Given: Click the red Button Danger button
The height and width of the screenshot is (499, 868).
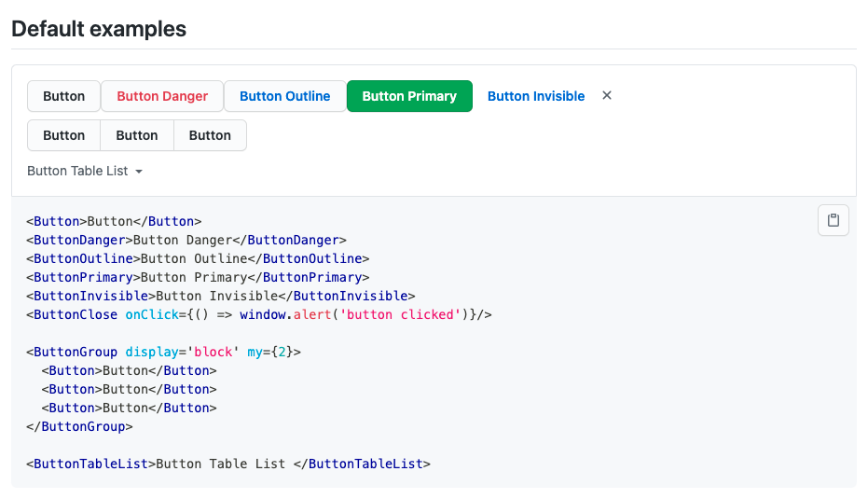Looking at the screenshot, I should [x=162, y=96].
